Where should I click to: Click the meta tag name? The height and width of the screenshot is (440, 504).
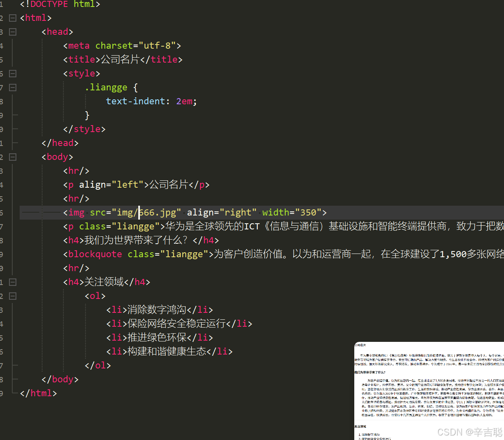(79, 46)
